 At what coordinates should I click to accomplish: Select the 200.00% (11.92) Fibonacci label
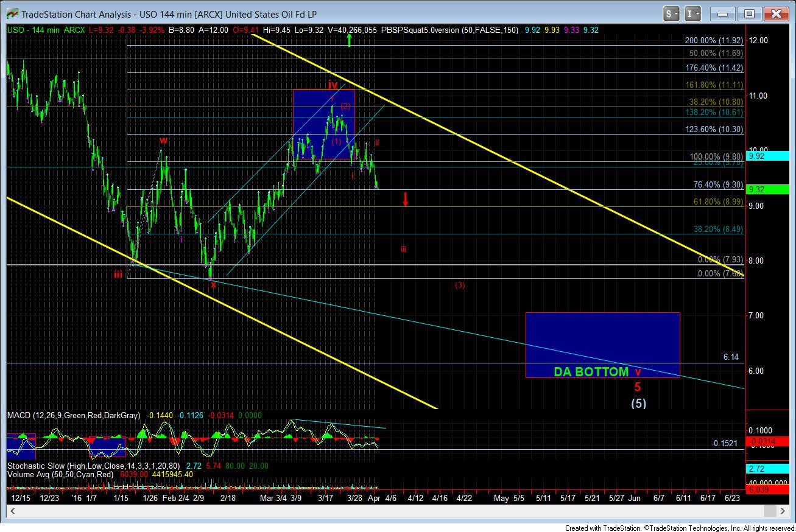pyautogui.click(x=714, y=41)
